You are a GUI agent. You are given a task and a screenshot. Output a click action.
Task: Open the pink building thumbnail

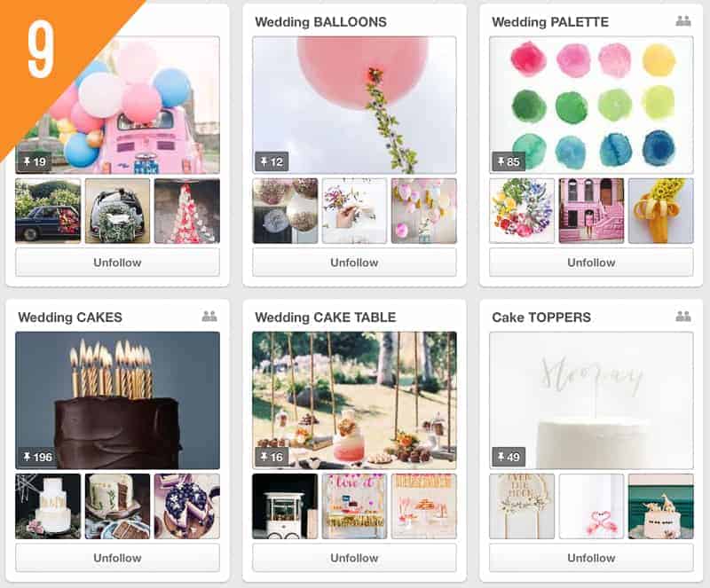(x=591, y=210)
